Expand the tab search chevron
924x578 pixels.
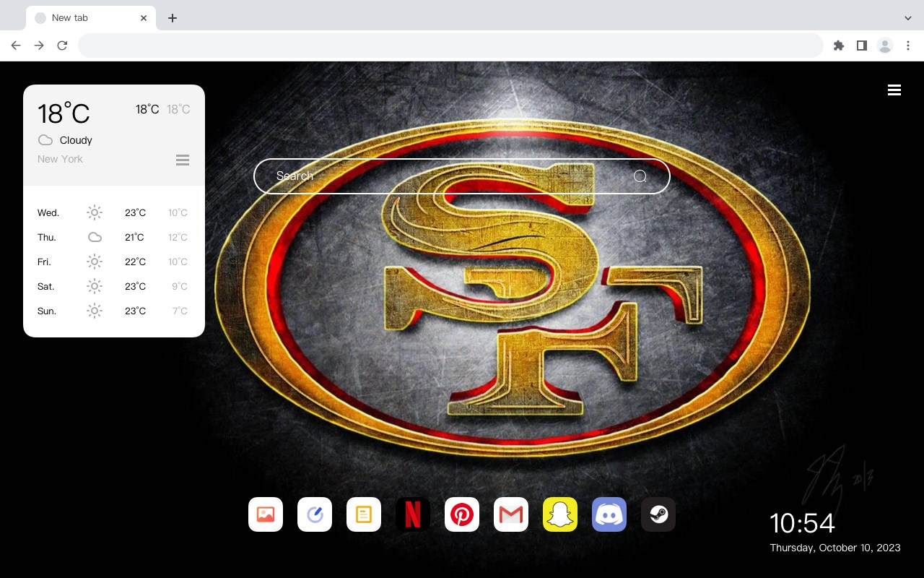pos(908,18)
